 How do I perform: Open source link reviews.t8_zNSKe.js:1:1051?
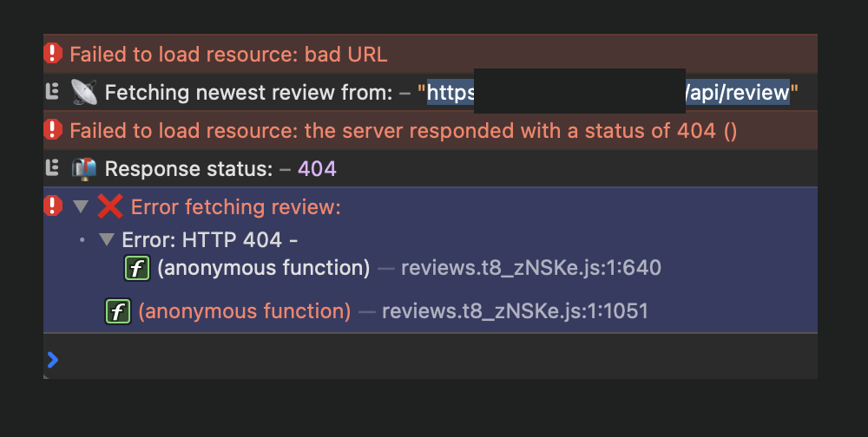tap(515, 310)
